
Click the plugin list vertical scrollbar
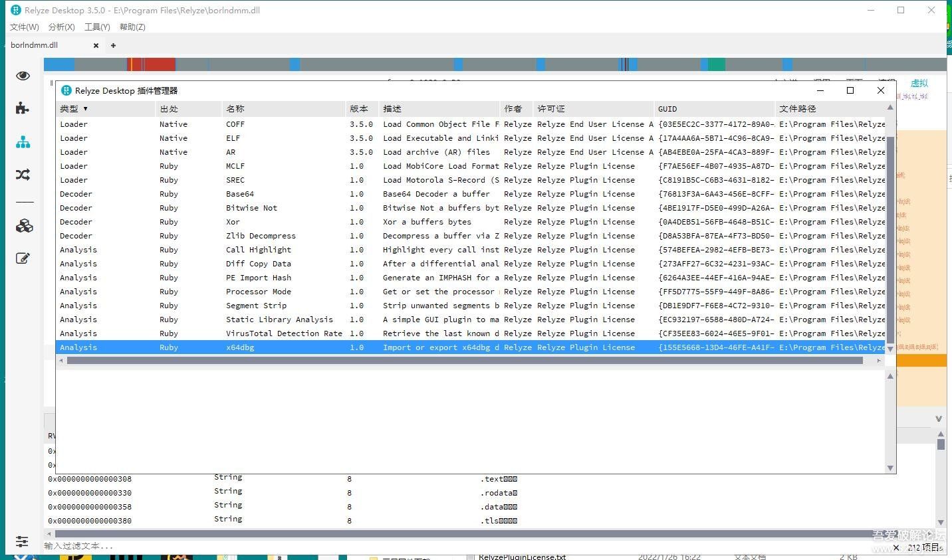click(x=891, y=239)
